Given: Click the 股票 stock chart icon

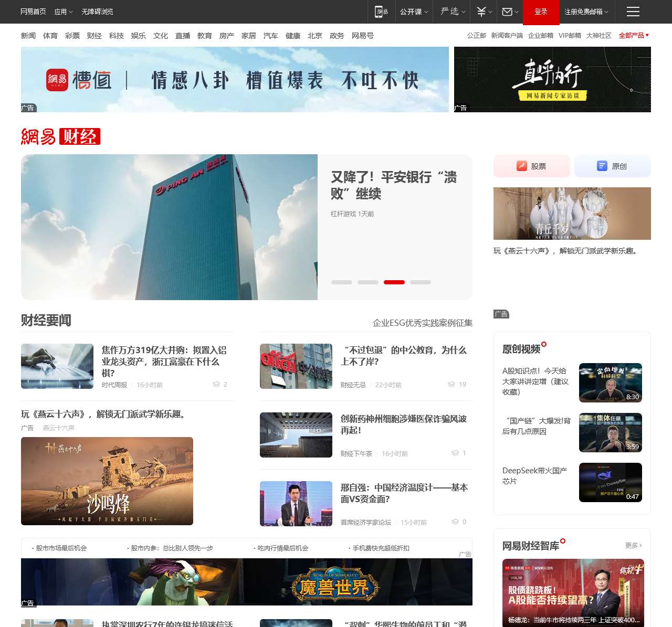Looking at the screenshot, I should pos(521,166).
